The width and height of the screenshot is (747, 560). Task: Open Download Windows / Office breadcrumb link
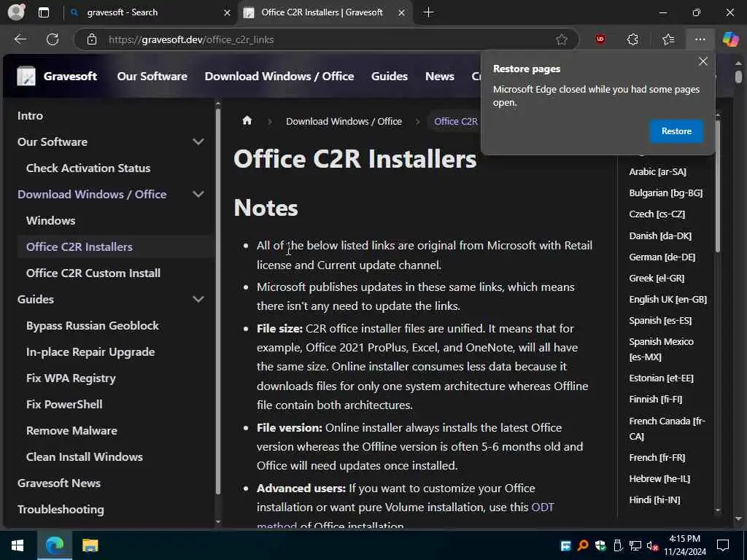[344, 122]
